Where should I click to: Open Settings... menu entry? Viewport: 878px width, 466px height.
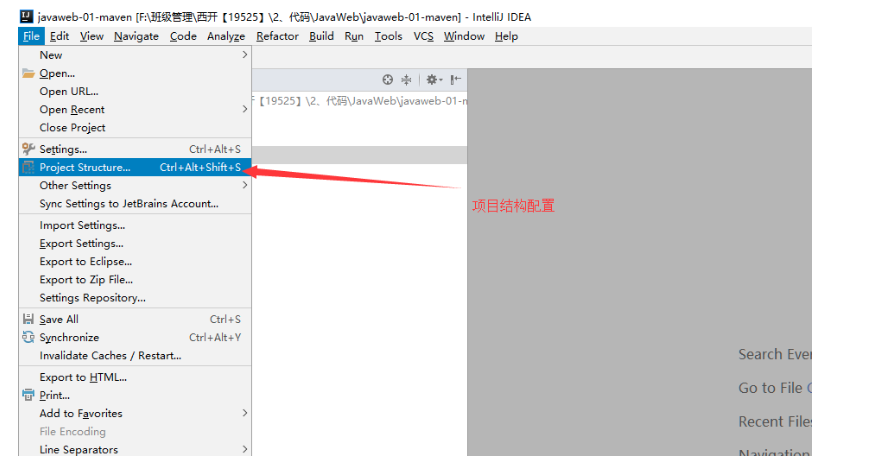[x=135, y=149]
